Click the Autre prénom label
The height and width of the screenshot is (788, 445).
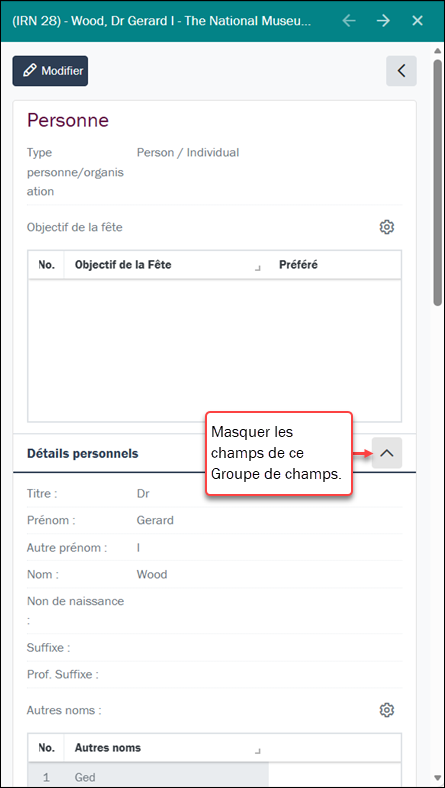tap(67, 547)
